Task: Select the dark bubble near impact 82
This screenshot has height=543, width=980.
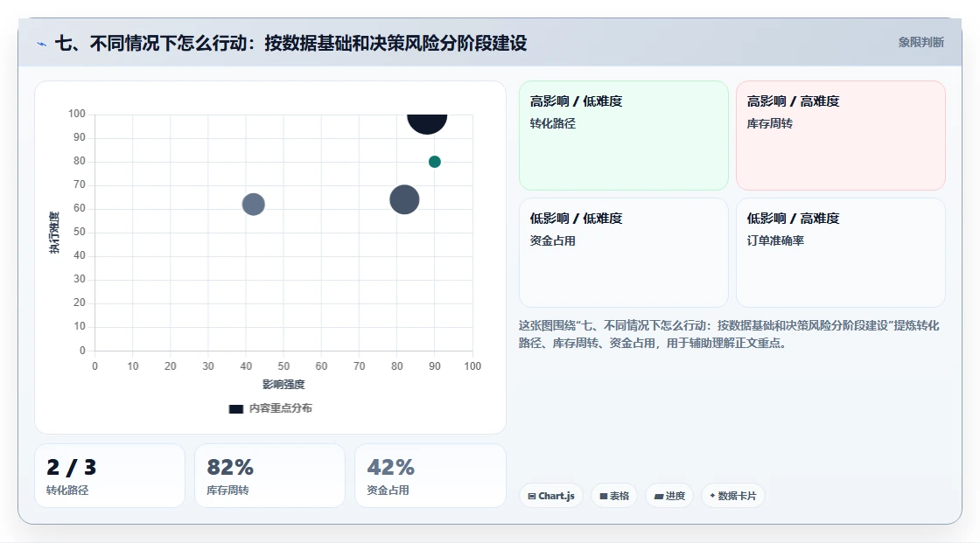Action: (x=404, y=200)
